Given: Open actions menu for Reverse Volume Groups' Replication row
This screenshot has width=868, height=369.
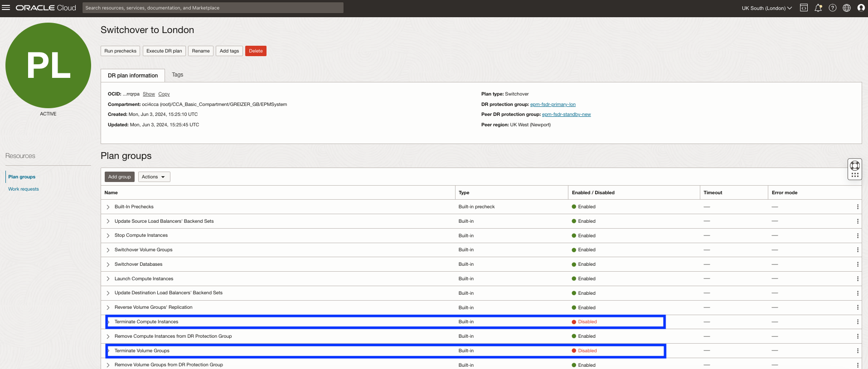Looking at the screenshot, I should (858, 307).
